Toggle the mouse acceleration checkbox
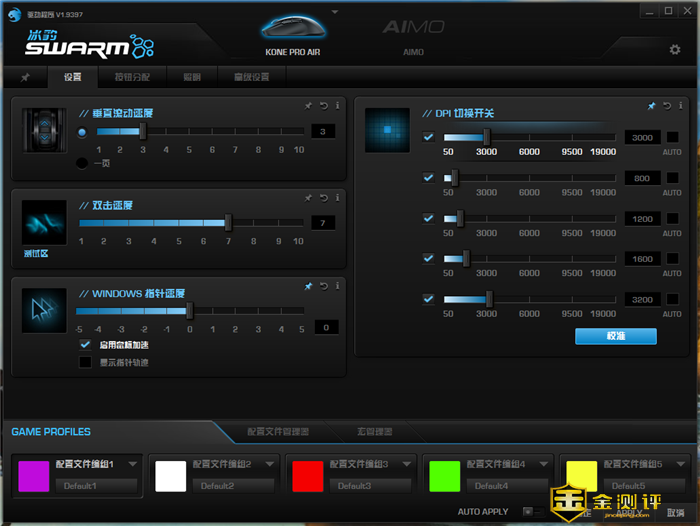The height and width of the screenshot is (526, 700). click(x=85, y=344)
